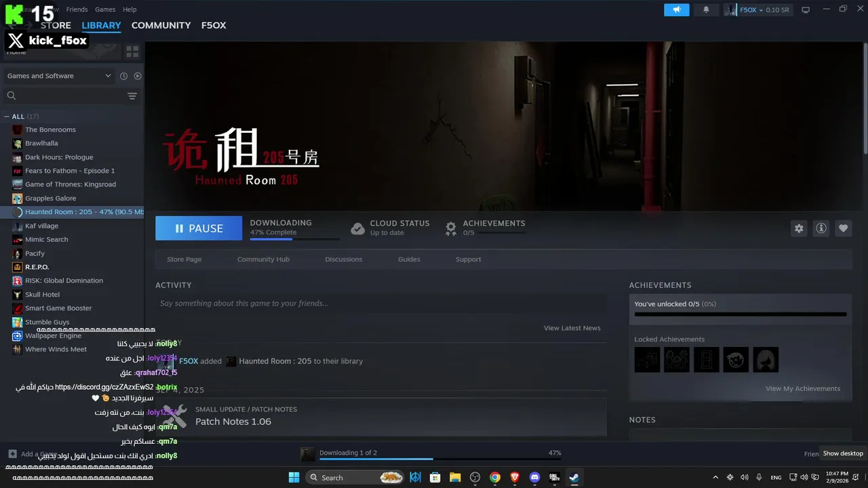Click the Cloud Status cloud icon

tap(357, 228)
